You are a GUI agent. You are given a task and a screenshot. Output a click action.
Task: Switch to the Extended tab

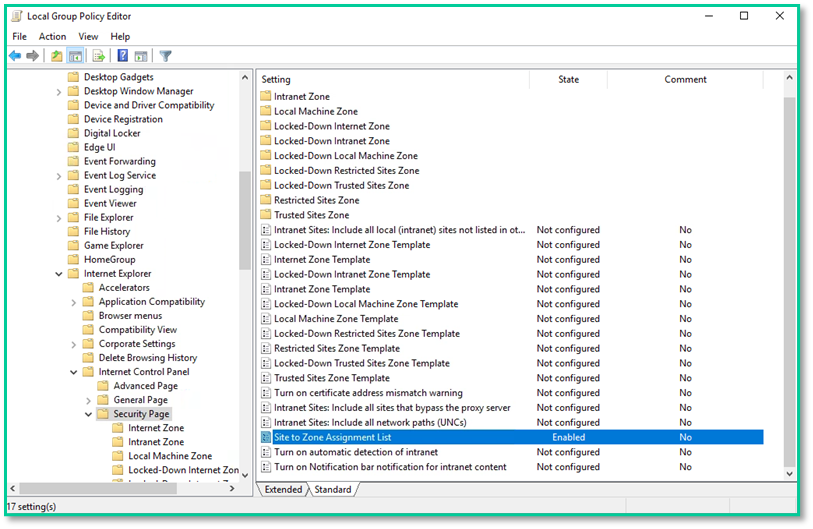click(x=282, y=490)
